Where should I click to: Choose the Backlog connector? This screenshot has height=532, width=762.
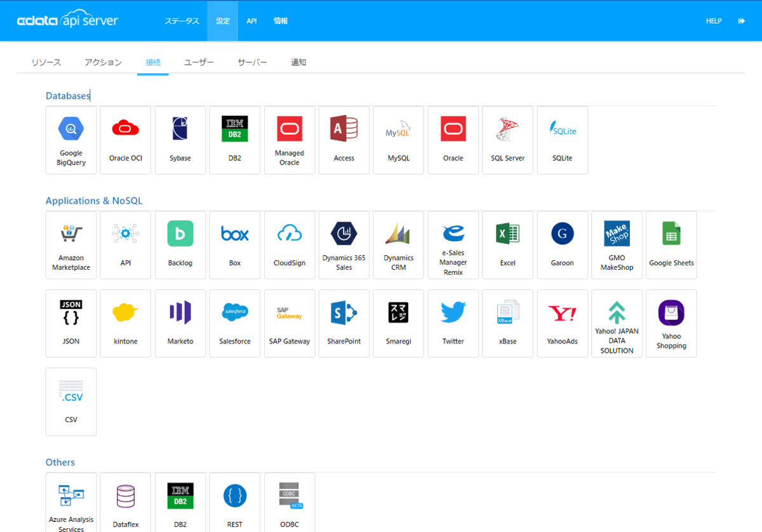coord(180,245)
